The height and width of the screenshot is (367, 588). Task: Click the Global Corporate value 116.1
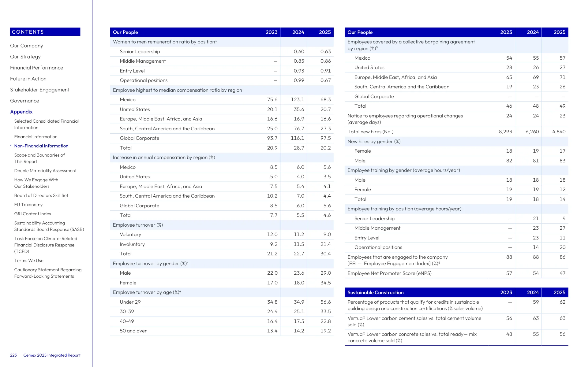coord(298,138)
